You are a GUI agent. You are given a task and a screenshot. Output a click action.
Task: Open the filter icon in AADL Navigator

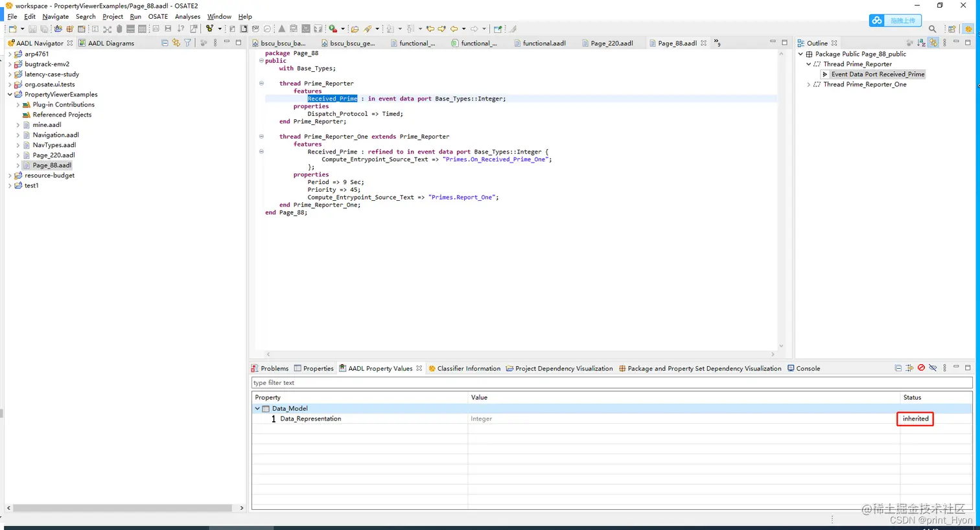pyautogui.click(x=187, y=43)
